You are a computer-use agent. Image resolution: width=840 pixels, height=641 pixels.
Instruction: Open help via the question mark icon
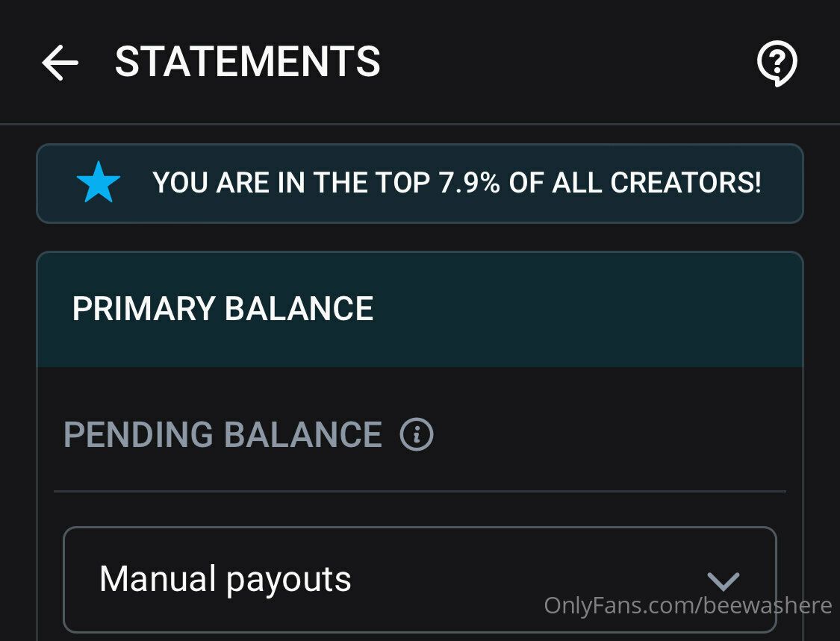click(777, 63)
